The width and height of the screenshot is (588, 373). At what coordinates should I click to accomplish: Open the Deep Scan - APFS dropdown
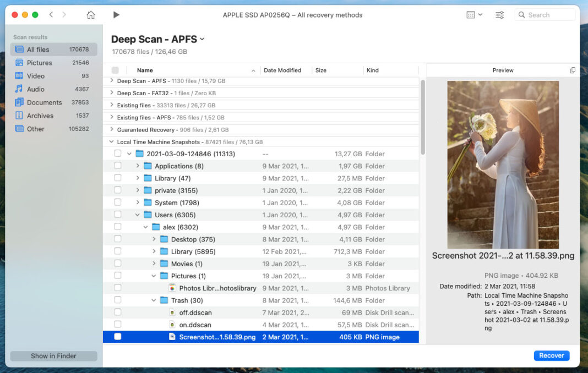tap(201, 39)
